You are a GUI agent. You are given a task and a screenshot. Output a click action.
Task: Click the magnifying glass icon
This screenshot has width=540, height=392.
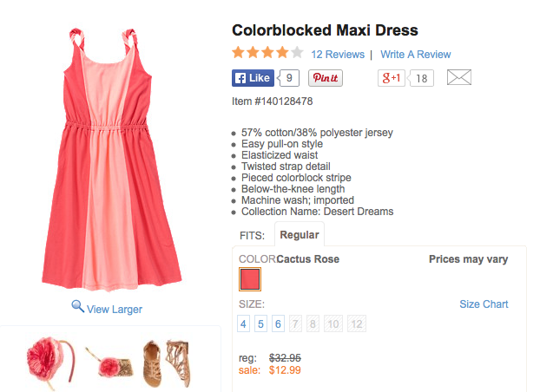click(77, 307)
